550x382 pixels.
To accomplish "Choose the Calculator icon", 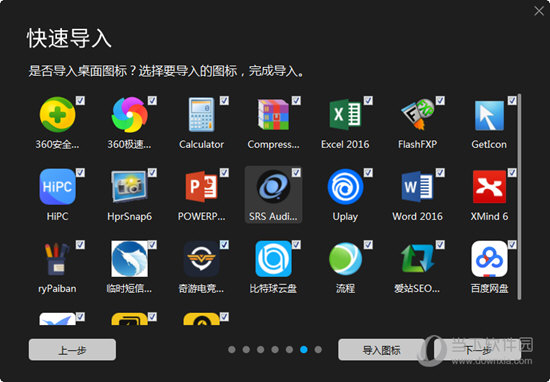I will [201, 114].
